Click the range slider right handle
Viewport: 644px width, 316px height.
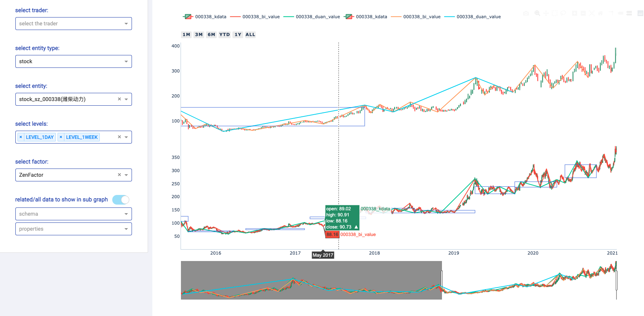pos(616,280)
